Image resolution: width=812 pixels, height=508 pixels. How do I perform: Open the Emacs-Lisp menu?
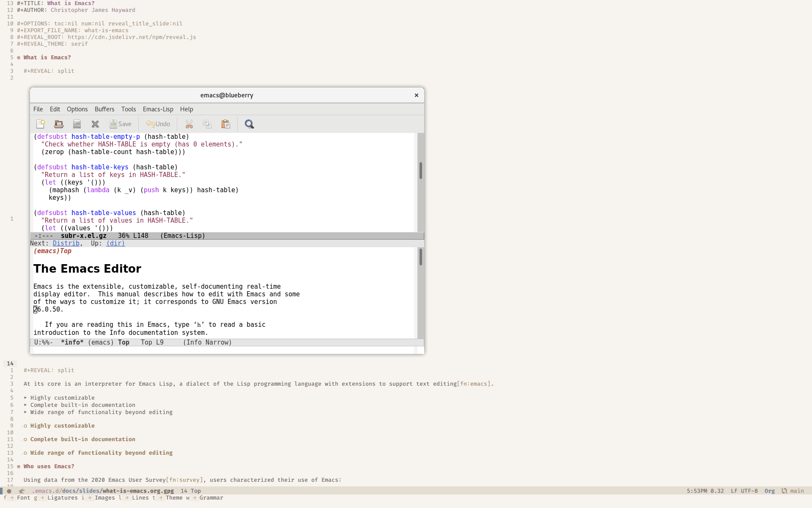click(x=158, y=109)
